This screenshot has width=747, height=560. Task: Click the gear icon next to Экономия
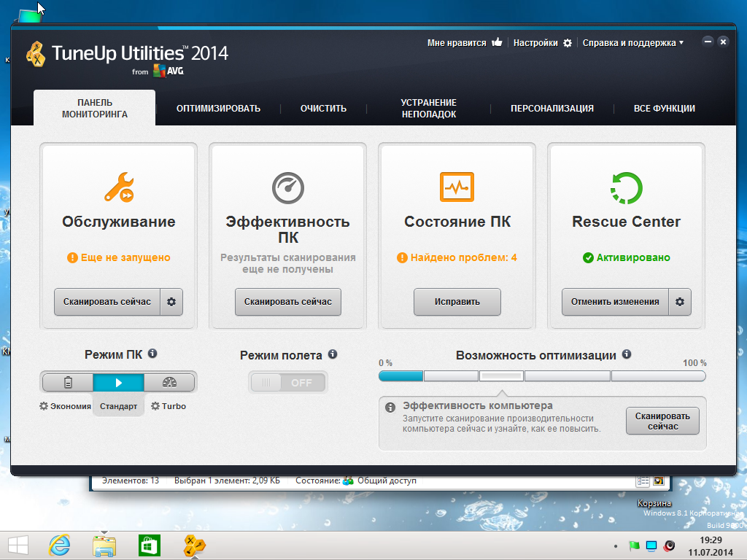(44, 406)
